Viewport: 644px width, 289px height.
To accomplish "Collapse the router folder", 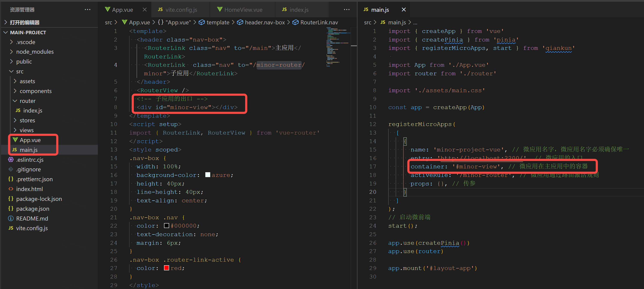I will (49, 101).
